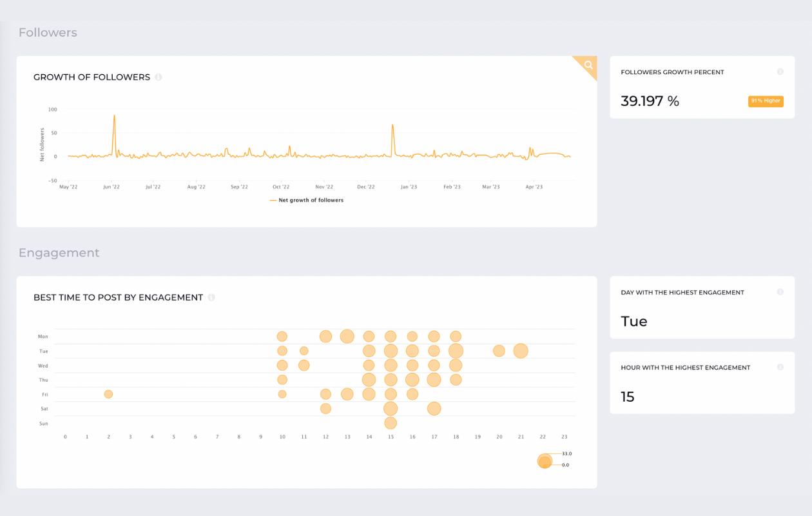Click the late December '22 spike on followers line
The width and height of the screenshot is (812, 516).
[x=392, y=126]
